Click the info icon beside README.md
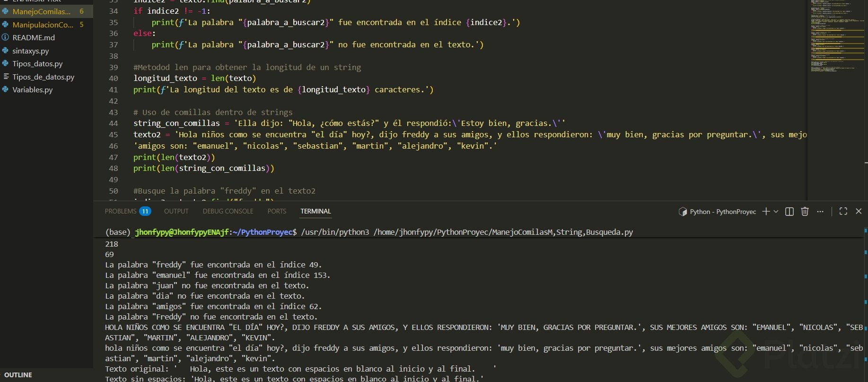The width and height of the screenshot is (868, 382). (x=5, y=37)
